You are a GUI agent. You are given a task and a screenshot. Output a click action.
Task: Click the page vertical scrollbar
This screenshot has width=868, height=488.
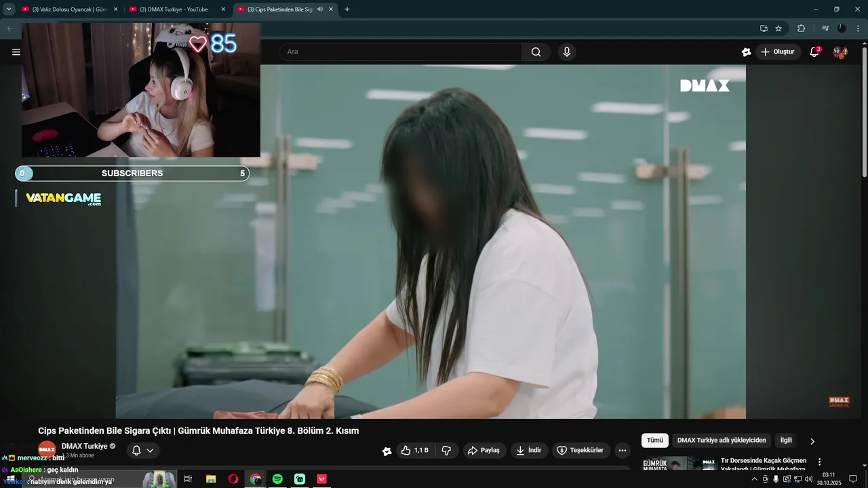[x=864, y=112]
